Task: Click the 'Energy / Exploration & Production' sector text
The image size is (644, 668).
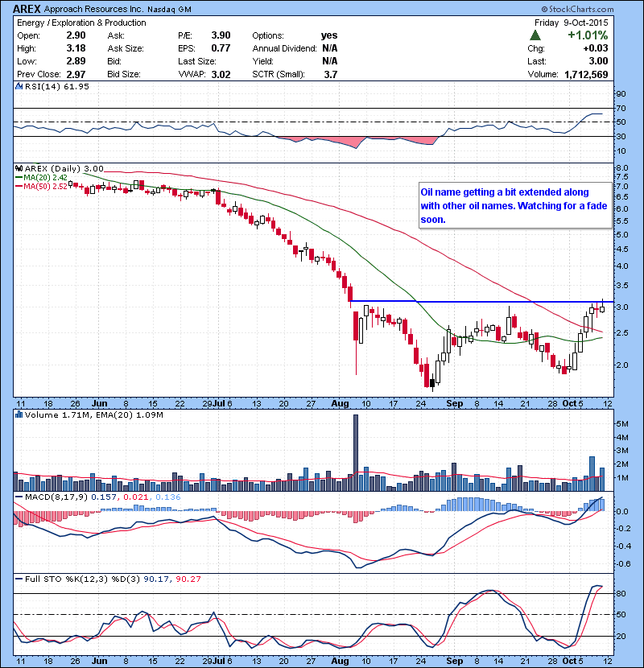Action: [81, 23]
